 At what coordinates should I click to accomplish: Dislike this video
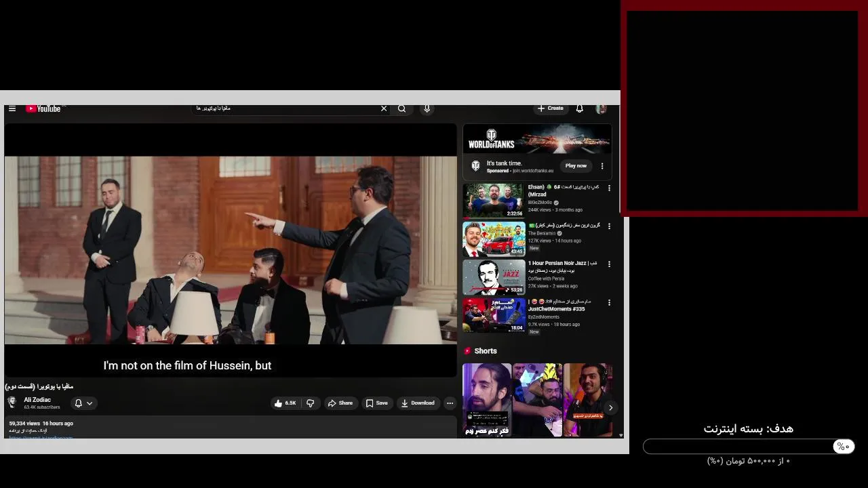[x=311, y=403]
